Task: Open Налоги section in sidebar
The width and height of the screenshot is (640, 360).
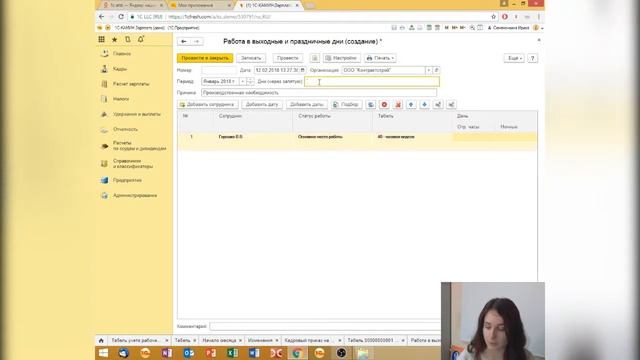Action: [x=121, y=99]
